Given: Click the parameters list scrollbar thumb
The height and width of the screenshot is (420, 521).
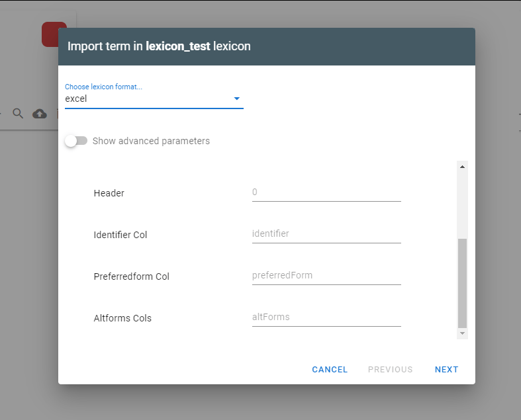Looking at the screenshot, I should [462, 283].
